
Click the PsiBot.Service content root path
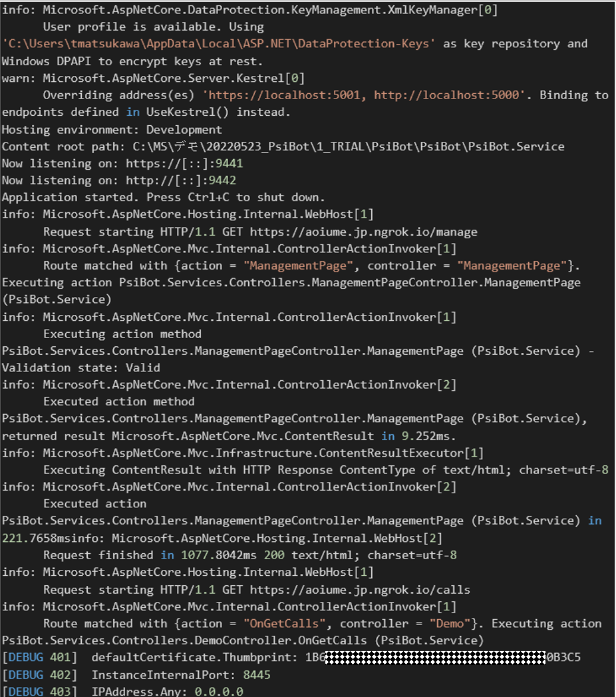point(349,146)
